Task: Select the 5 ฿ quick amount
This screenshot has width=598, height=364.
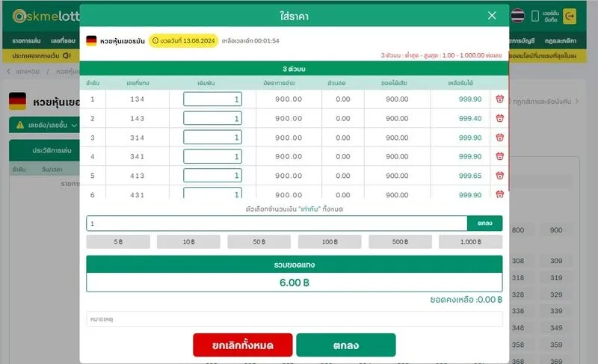Action: click(x=118, y=241)
